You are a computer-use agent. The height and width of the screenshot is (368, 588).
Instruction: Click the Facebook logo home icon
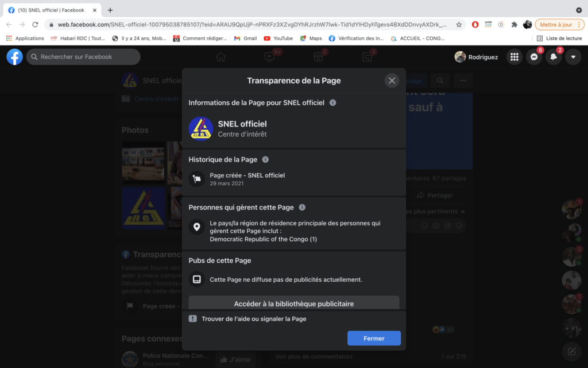14,57
